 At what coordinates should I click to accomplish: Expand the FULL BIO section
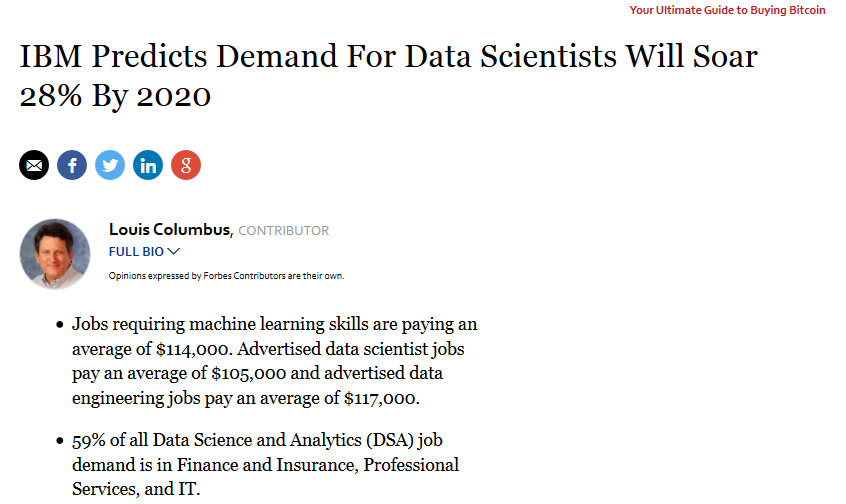[144, 252]
